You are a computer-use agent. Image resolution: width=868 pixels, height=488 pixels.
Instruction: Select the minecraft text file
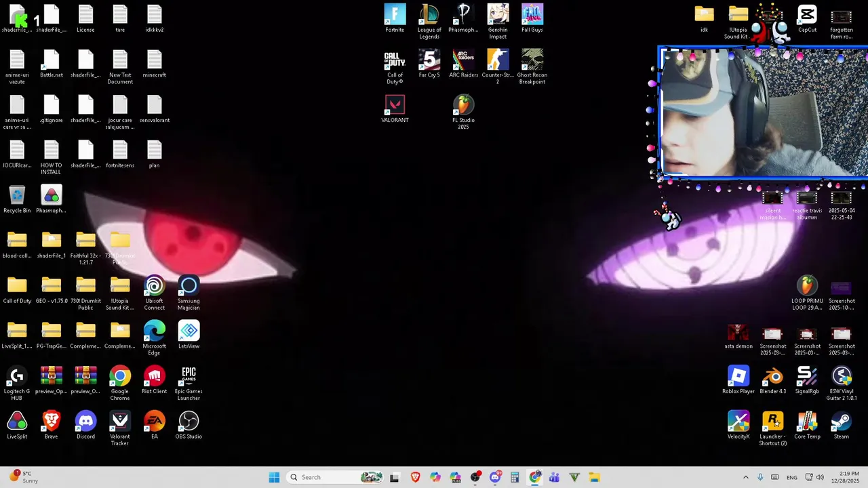click(154, 64)
